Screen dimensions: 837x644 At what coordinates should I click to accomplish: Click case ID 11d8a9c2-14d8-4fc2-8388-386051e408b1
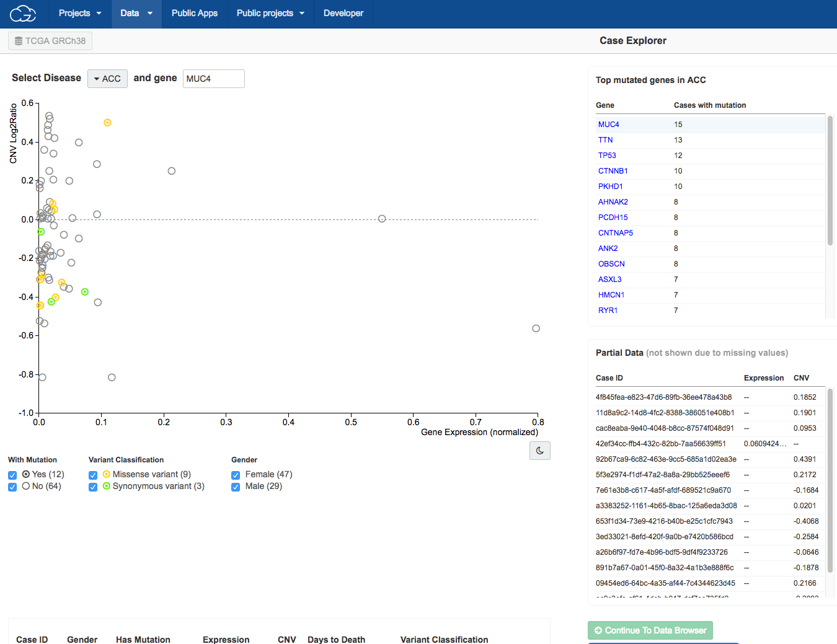(665, 413)
